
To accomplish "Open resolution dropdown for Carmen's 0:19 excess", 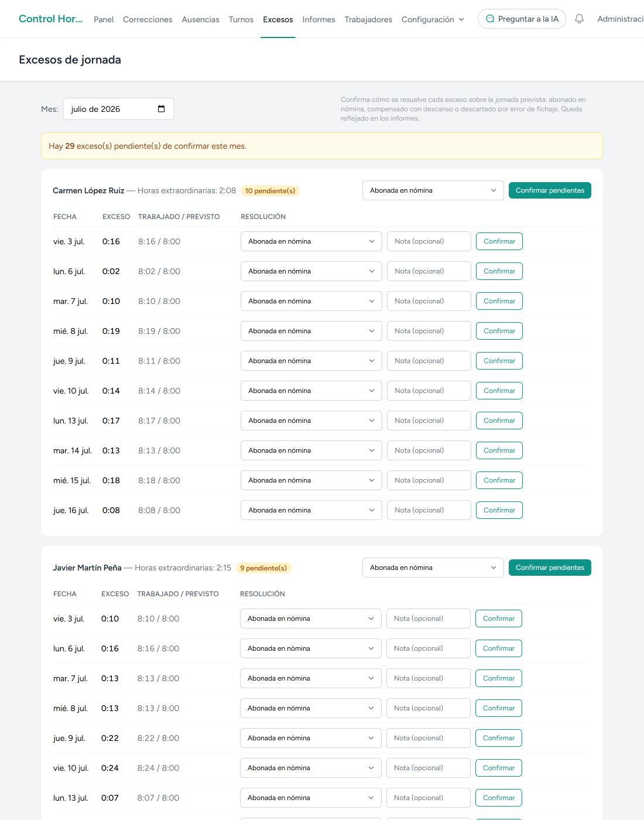I will pos(311,331).
